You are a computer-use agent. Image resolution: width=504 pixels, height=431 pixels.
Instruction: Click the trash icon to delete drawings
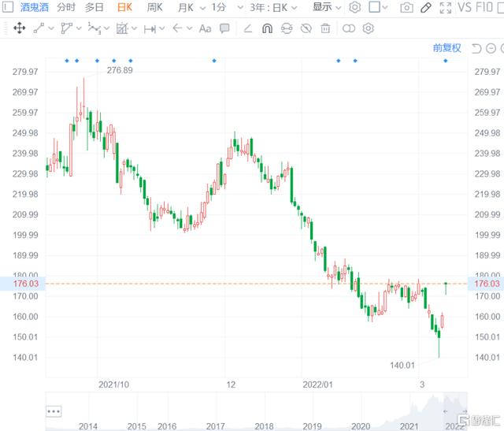click(324, 28)
